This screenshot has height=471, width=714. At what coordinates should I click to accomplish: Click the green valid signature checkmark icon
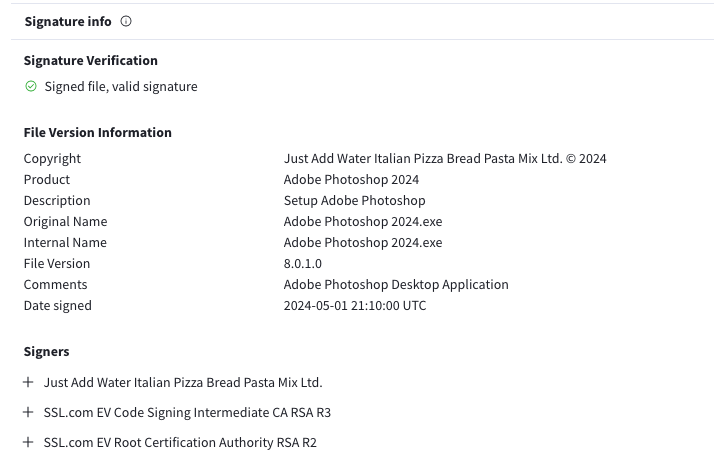pos(31,86)
